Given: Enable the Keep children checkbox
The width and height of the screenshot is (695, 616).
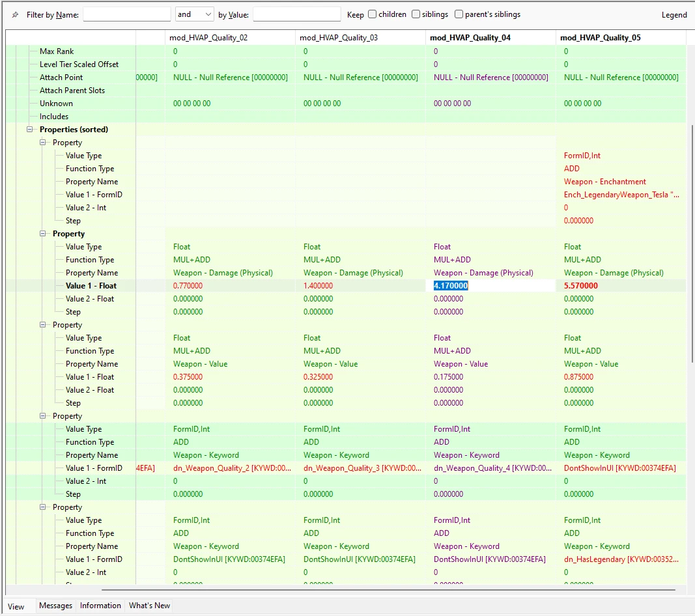Looking at the screenshot, I should 373,14.
